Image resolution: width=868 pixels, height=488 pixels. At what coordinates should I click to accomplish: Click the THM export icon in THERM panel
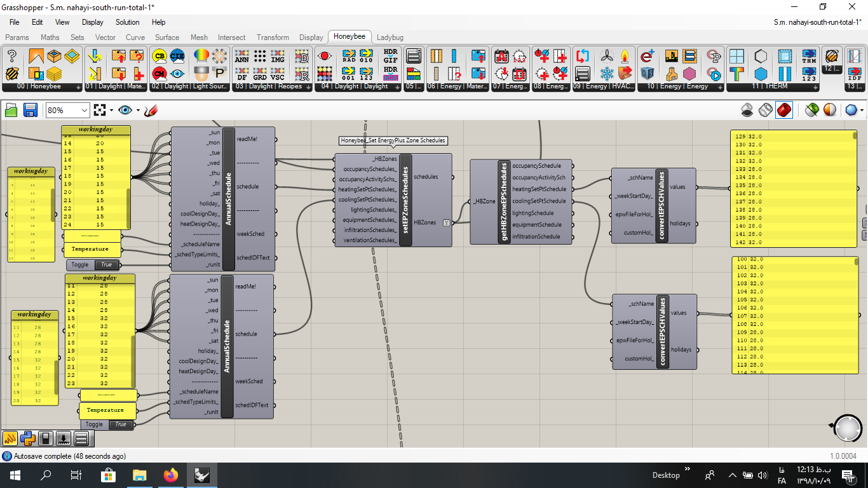(x=809, y=56)
